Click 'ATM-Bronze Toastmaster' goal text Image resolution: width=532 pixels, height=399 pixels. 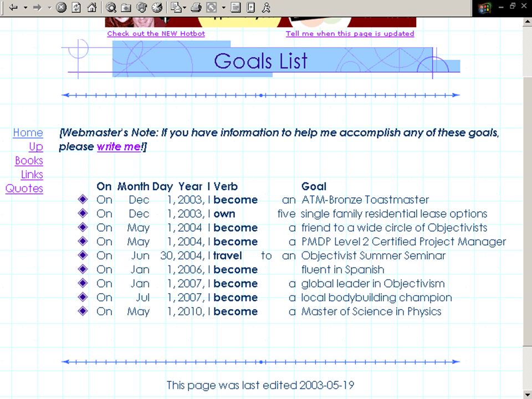365,199
